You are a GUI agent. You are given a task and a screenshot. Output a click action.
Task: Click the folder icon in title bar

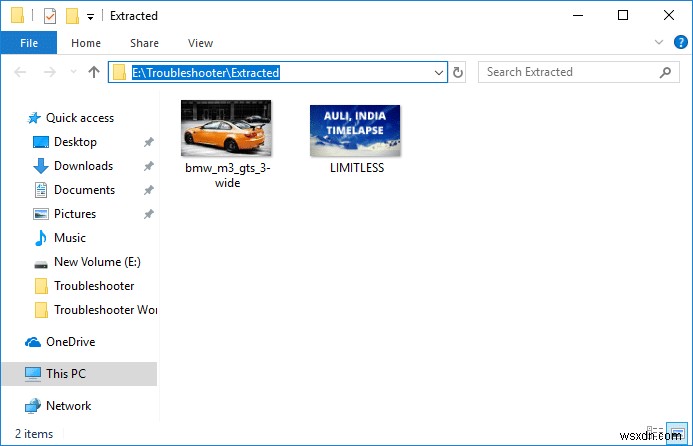click(17, 16)
